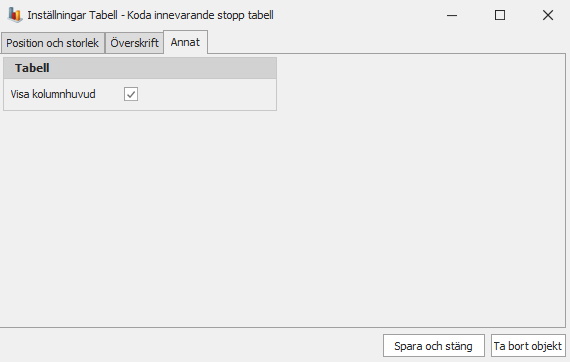Click the Visa kolumnhuvud label
Viewport: 570px width, 362px height.
(x=53, y=94)
